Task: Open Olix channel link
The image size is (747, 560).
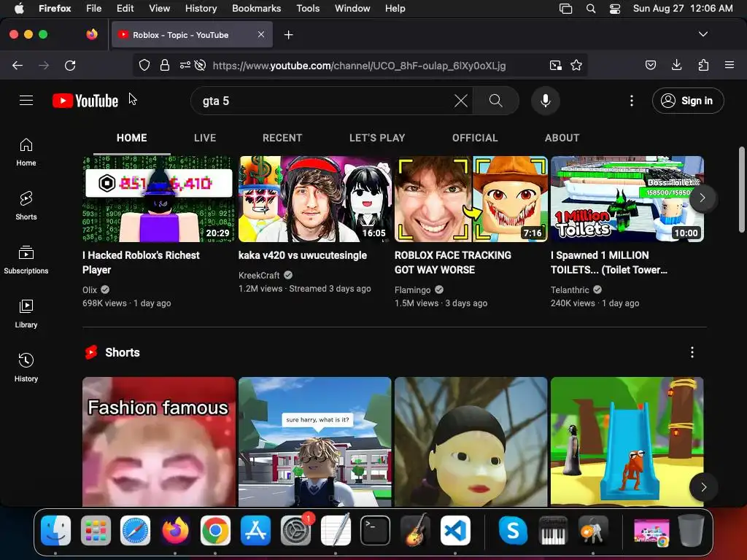Action: [90, 290]
